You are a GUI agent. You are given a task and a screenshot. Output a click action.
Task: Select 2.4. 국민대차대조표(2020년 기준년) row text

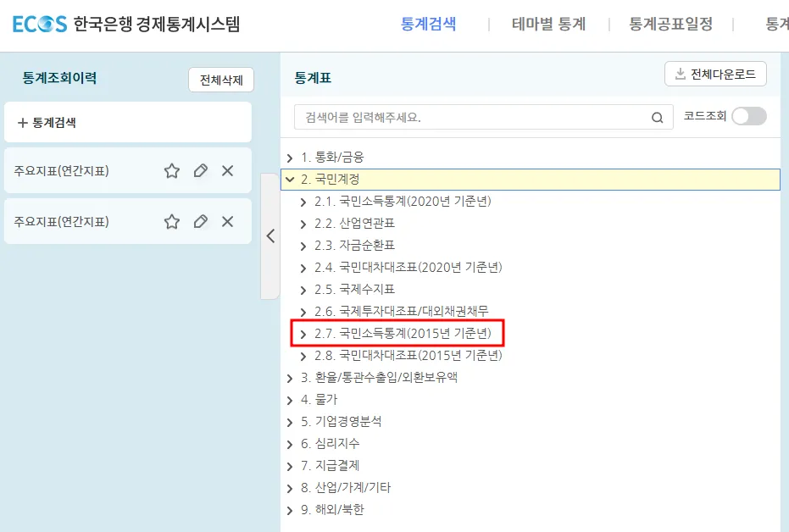click(x=408, y=267)
